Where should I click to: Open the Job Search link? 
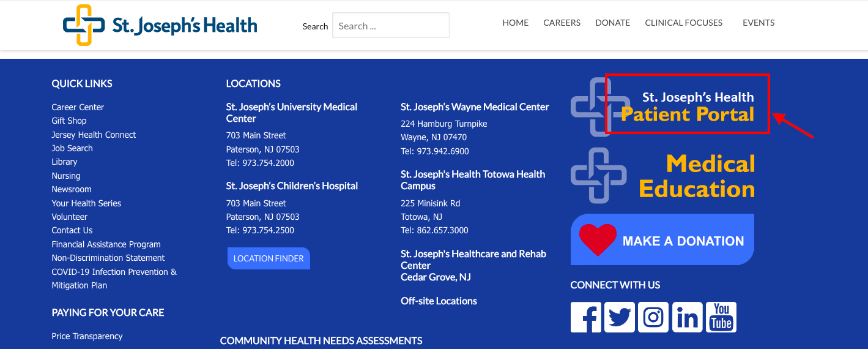(x=72, y=148)
